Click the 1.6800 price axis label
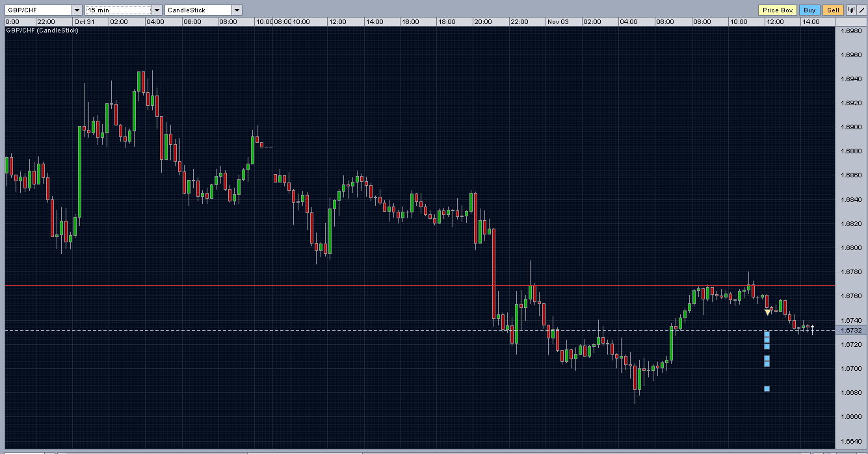868x454 pixels. [x=851, y=247]
